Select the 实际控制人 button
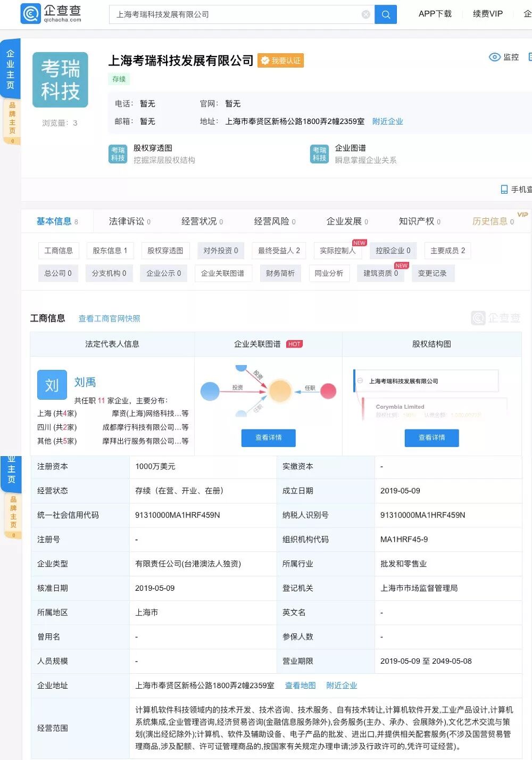532x760 pixels. pyautogui.click(x=337, y=251)
